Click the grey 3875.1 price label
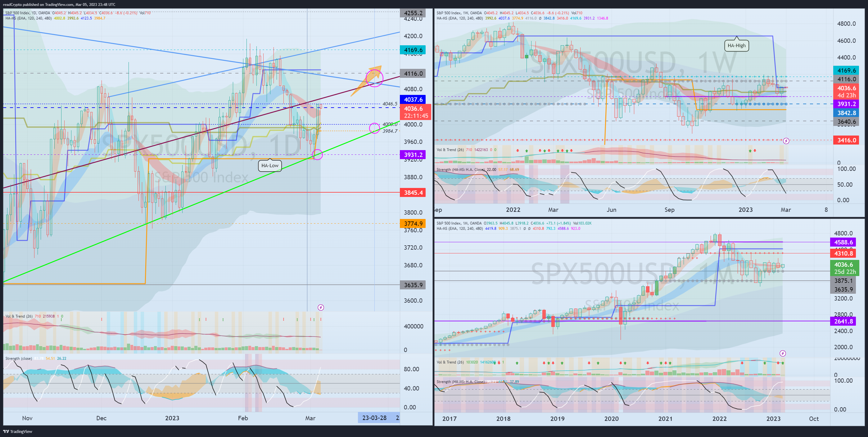The image size is (868, 437). click(x=843, y=280)
